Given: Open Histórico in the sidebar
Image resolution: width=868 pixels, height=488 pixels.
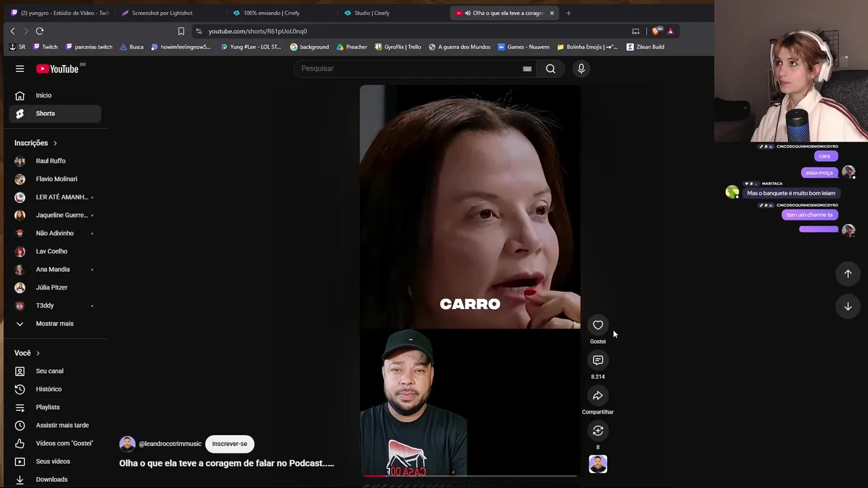Looking at the screenshot, I should point(55,390).
